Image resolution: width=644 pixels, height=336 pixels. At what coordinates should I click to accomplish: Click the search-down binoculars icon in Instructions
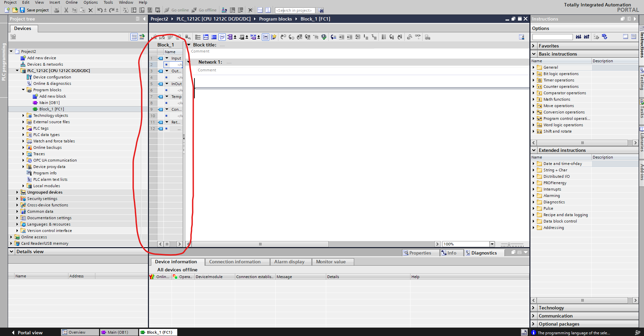(578, 37)
